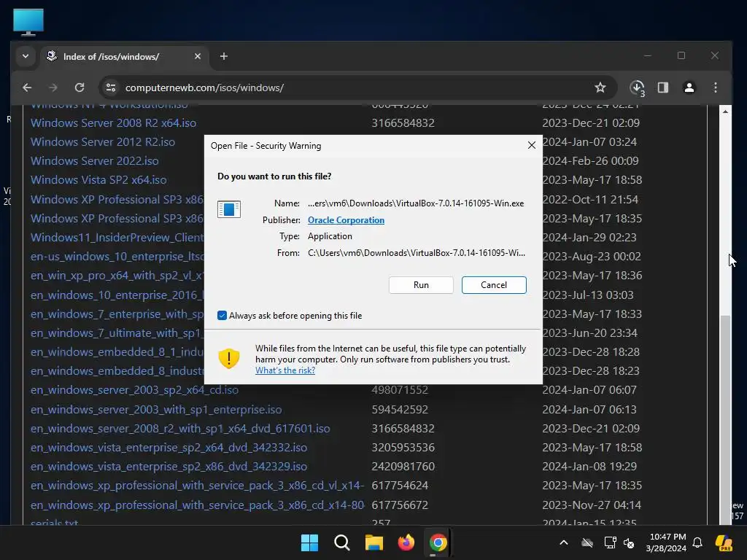The image size is (747, 560).
Task: Open the Copilot preview icon in taskbar
Action: point(724,542)
